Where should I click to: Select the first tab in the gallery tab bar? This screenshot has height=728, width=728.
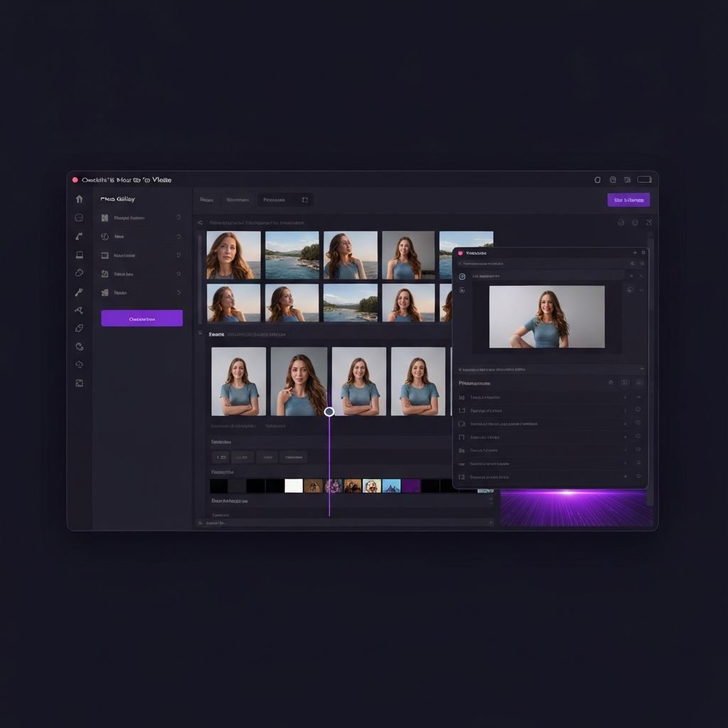207,200
